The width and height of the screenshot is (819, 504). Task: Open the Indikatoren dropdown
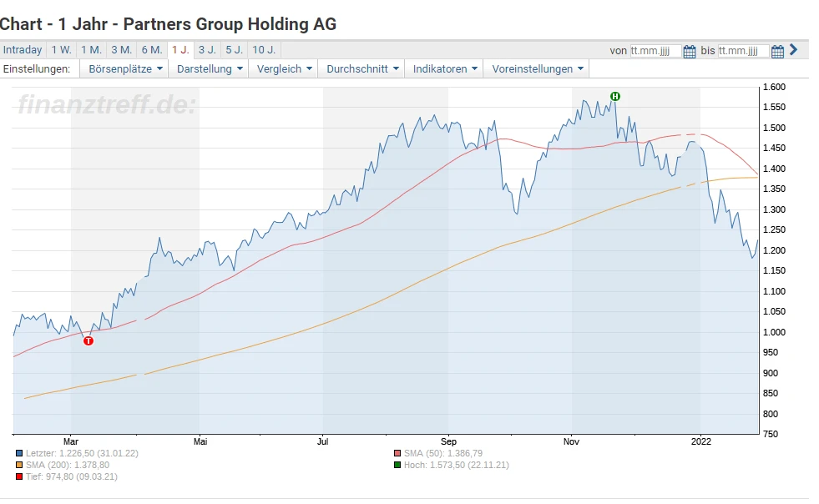click(x=446, y=69)
